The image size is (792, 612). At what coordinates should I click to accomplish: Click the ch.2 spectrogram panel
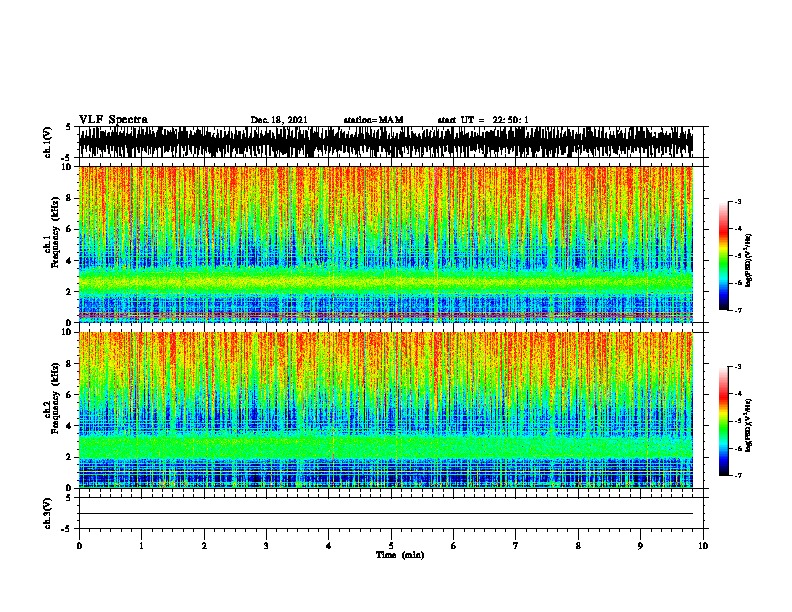click(x=386, y=410)
